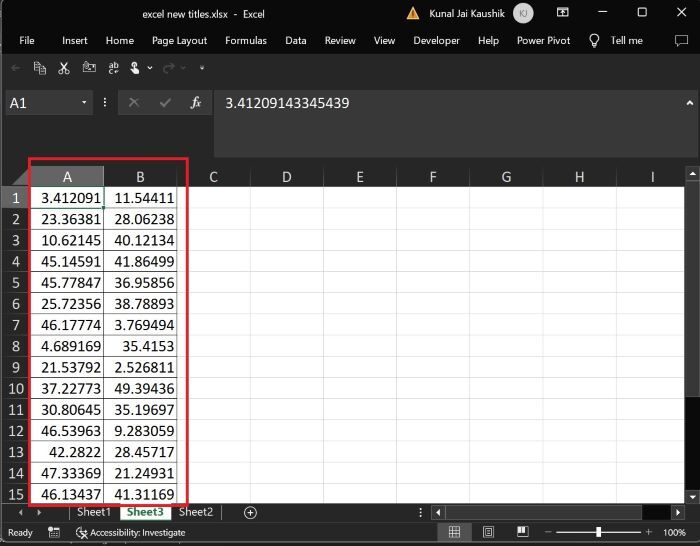Open the Touch mode dropdown arrow
Image resolution: width=700 pixels, height=546 pixels.
pos(150,68)
